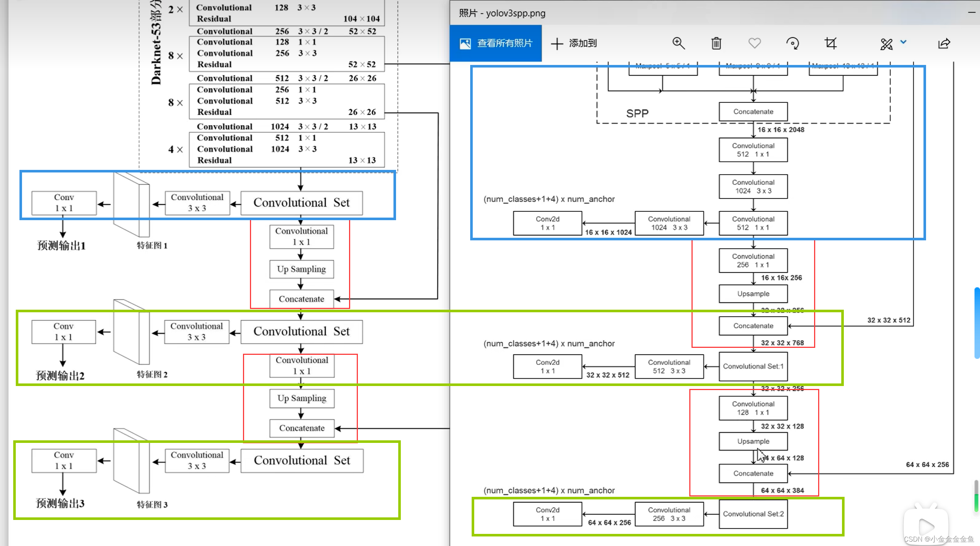Click the '16 x 16 x 2048' label
This screenshot has height=546, width=980.
coord(781,130)
